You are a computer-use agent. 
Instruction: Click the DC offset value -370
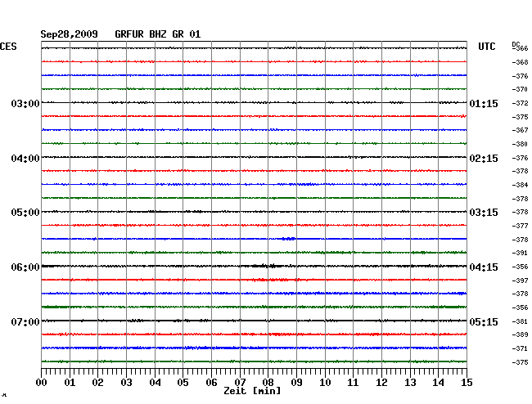(520, 89)
